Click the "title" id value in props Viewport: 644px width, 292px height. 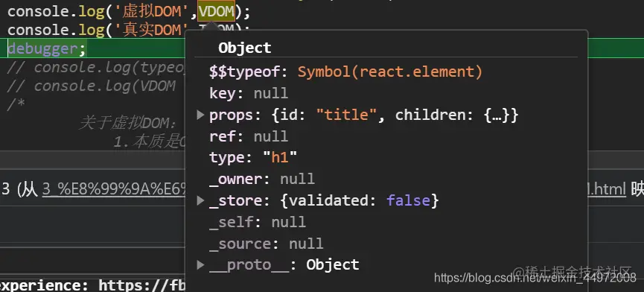pos(347,115)
